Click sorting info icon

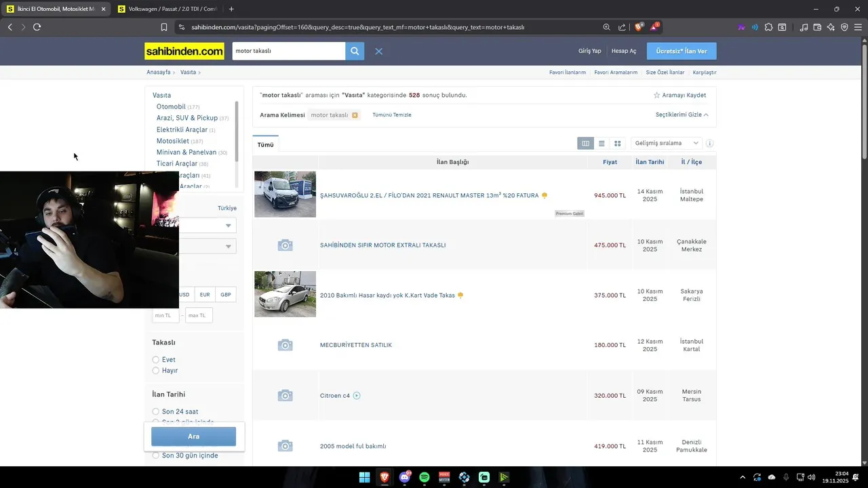pos(710,144)
